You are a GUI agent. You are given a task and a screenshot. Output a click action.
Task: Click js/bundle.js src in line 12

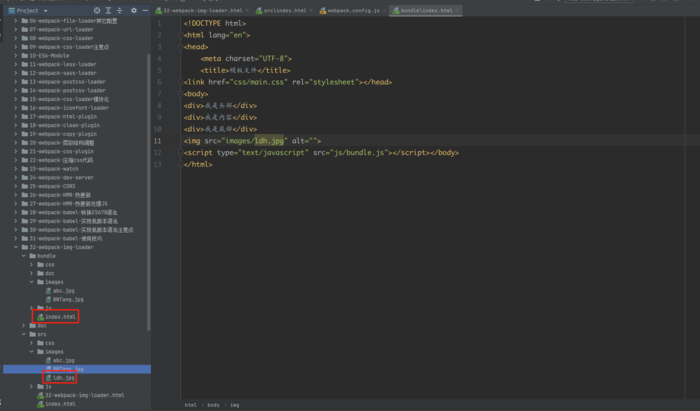click(359, 153)
